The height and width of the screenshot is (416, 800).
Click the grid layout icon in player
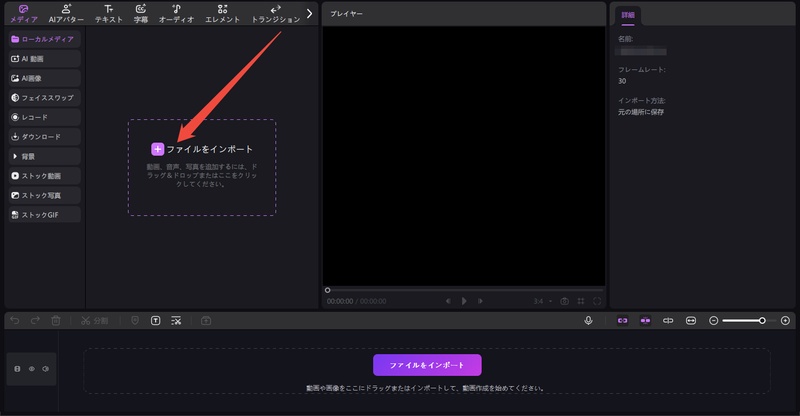[581, 301]
